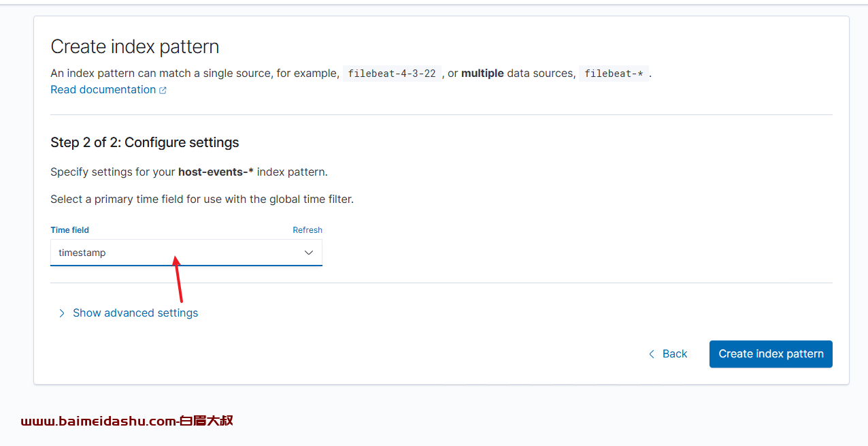Click the Create index pattern page heading

135,47
